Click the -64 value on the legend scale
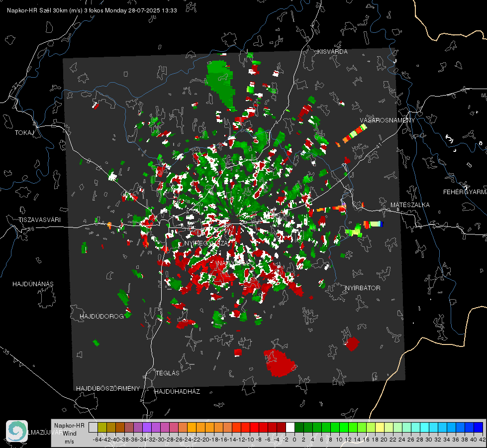This screenshot has width=487, height=448. [x=97, y=440]
